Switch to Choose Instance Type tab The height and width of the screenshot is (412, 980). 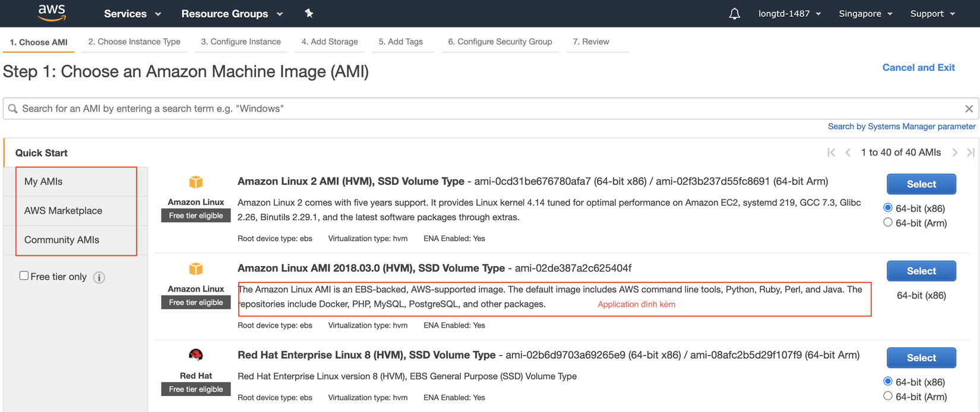pos(134,42)
